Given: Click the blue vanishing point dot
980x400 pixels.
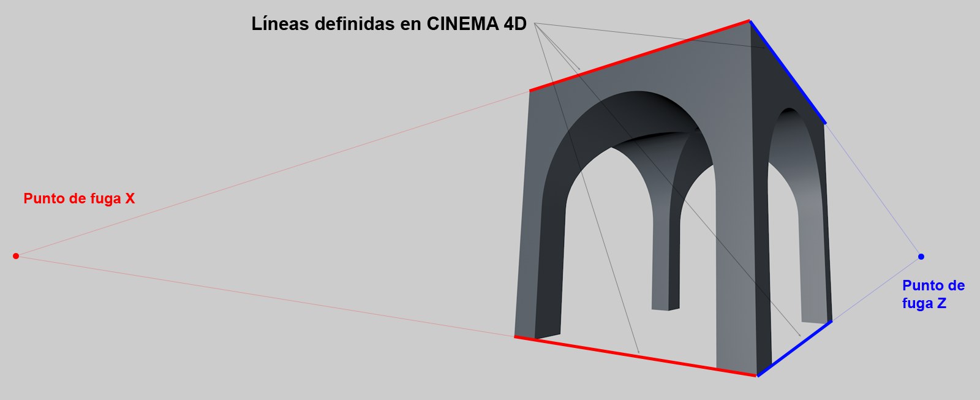Looking at the screenshot, I should tap(921, 257).
